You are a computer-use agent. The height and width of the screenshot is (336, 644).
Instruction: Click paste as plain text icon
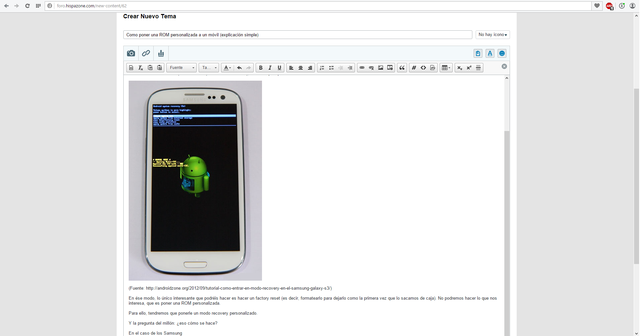[150, 68]
